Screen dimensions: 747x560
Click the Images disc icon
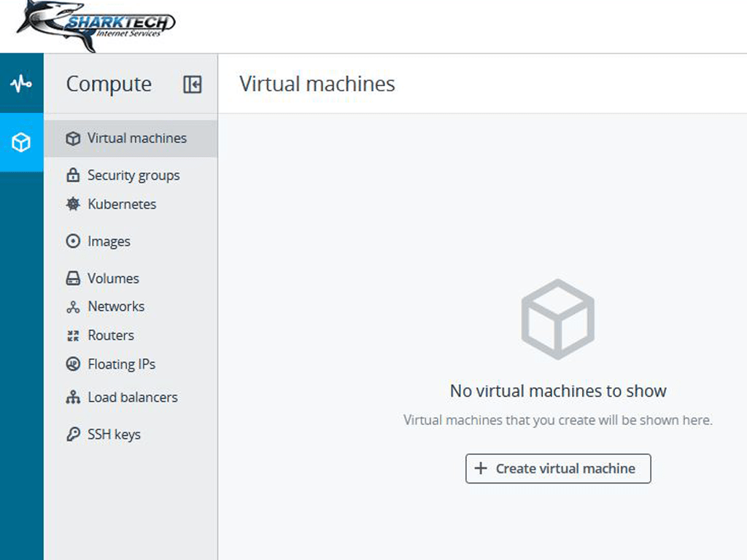click(x=73, y=241)
